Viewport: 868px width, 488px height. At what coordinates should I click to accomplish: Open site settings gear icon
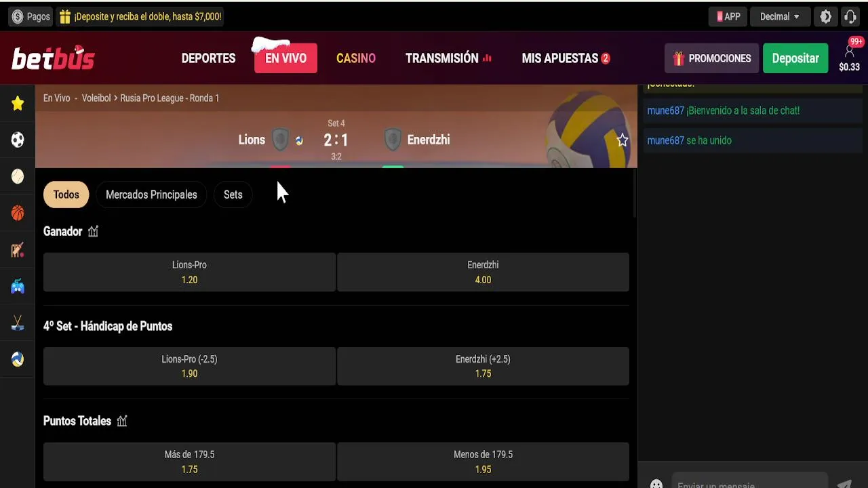[x=826, y=17]
